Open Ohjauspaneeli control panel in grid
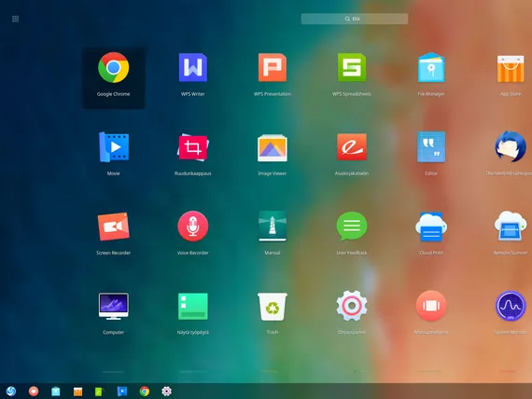 [352, 306]
